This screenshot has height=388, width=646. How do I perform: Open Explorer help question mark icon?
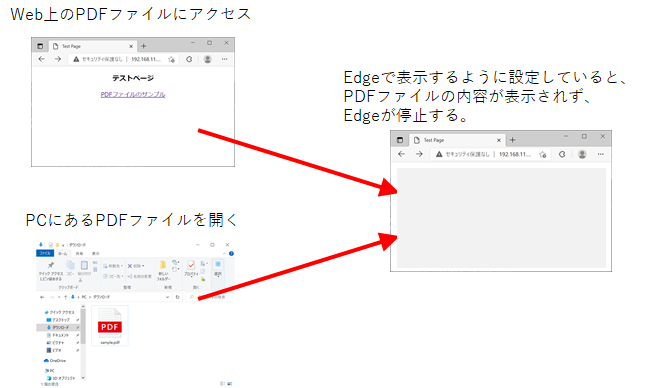tap(232, 254)
